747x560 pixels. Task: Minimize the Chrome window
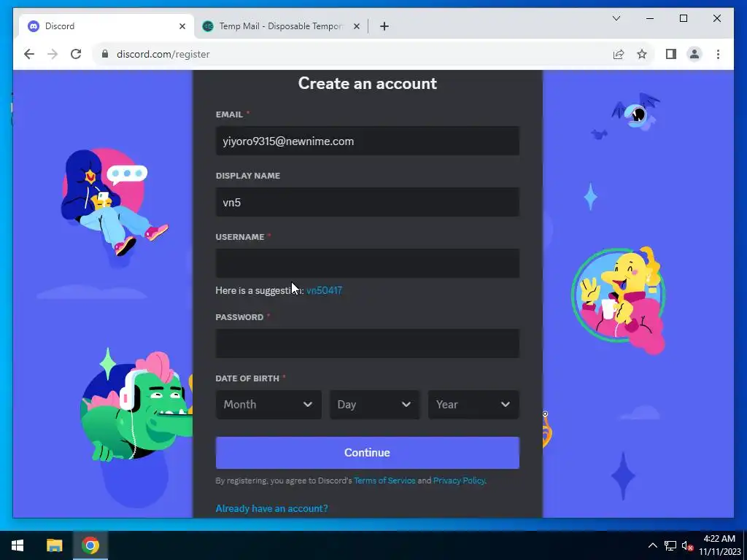point(650,18)
